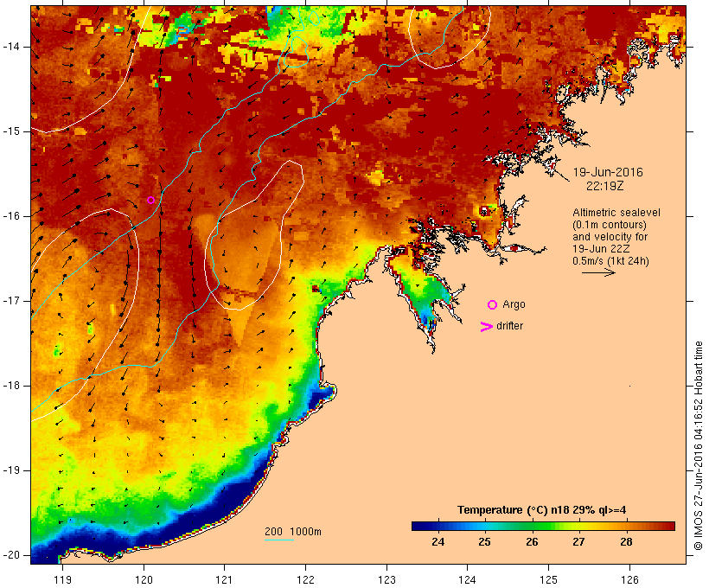Click the 'Argo' legend label
Screen dimensions: 709x588
click(514, 305)
